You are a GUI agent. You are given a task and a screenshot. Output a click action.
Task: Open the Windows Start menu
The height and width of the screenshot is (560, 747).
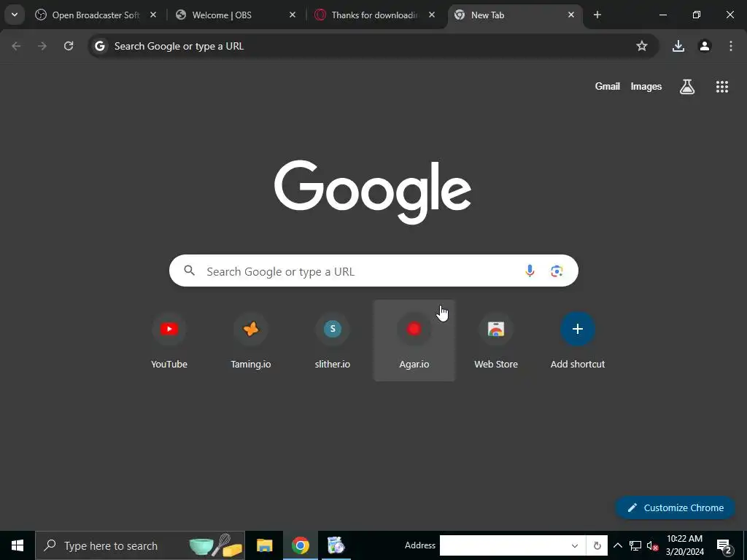tap(18, 545)
